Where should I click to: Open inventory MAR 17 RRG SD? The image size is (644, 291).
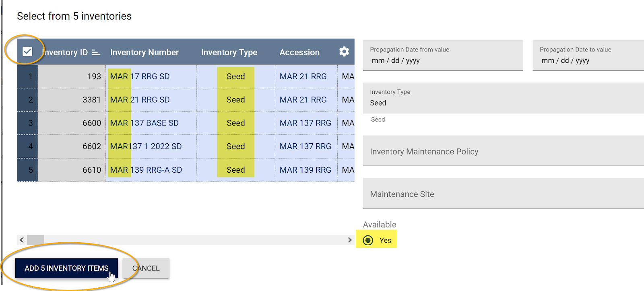click(x=140, y=76)
